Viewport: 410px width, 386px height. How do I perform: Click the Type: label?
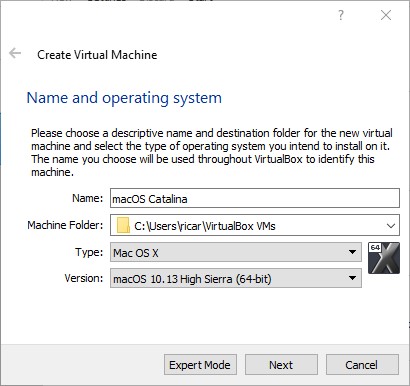coord(89,252)
